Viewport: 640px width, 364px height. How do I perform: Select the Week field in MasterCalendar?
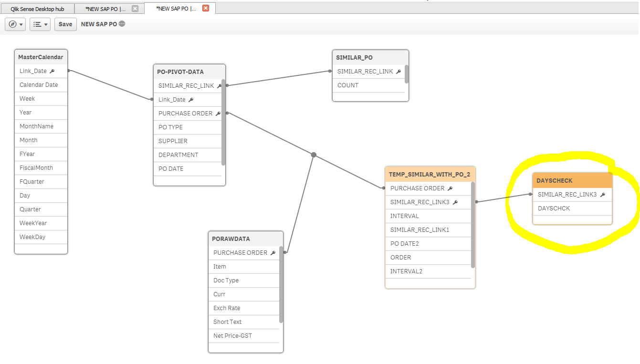(x=41, y=99)
